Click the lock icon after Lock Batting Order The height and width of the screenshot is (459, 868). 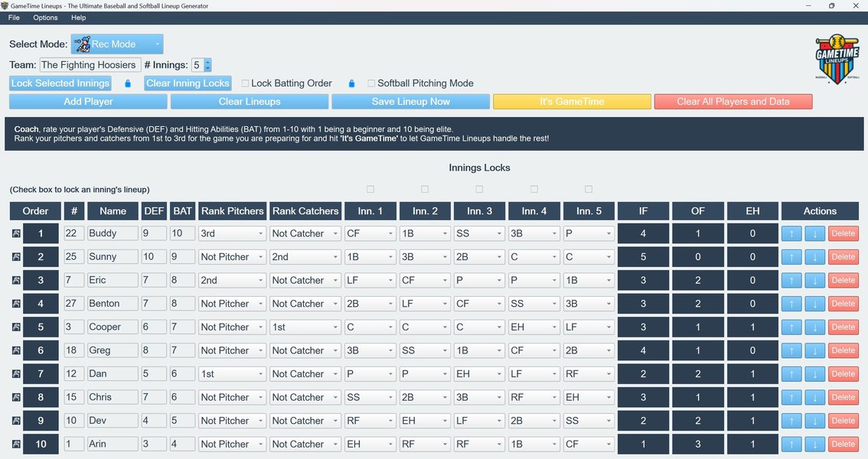pos(351,83)
